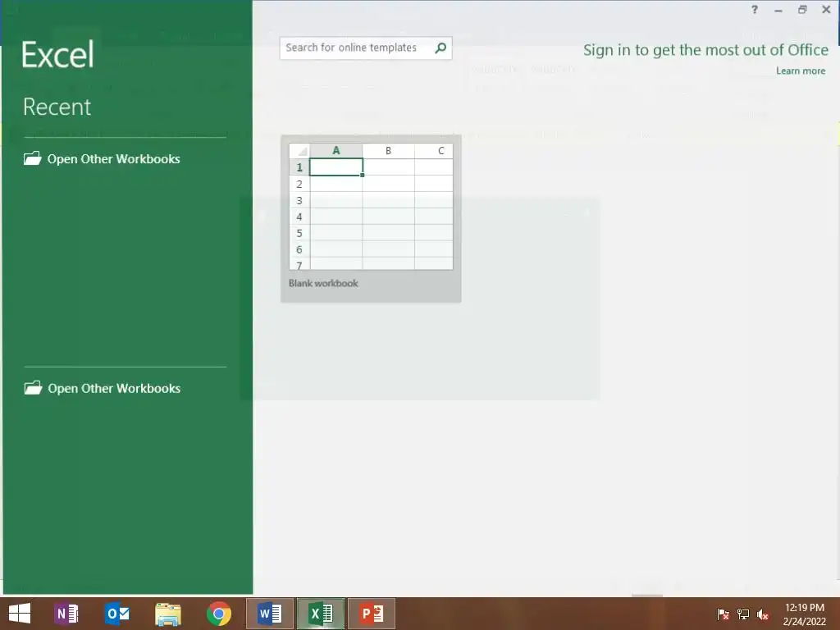Open File Explorer from the taskbar
Viewport: 840px width, 630px height.
click(x=167, y=614)
